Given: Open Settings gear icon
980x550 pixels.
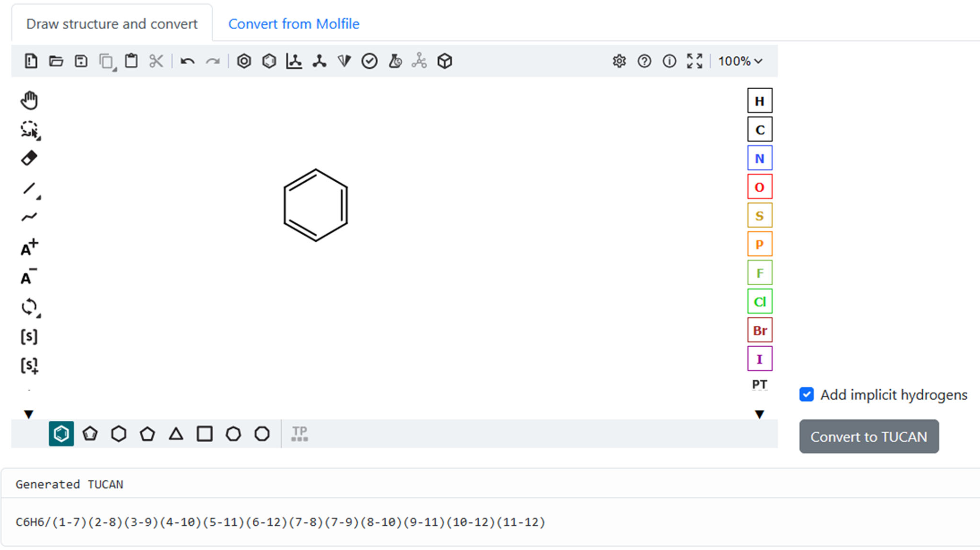Looking at the screenshot, I should pyautogui.click(x=619, y=61).
